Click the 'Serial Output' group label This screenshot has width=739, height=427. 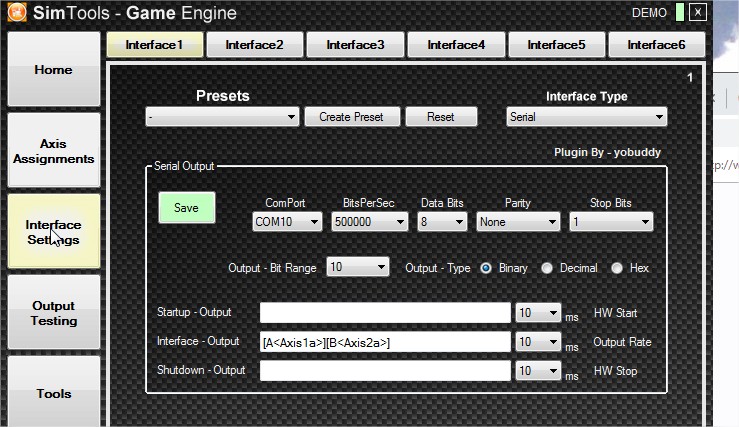184,166
